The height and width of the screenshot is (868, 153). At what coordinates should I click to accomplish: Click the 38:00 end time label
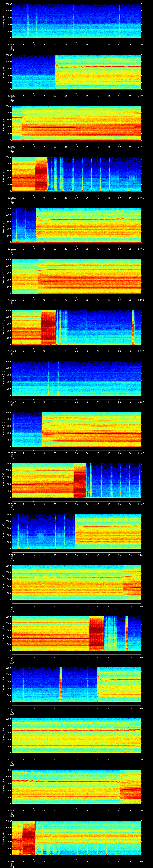tap(141, 810)
